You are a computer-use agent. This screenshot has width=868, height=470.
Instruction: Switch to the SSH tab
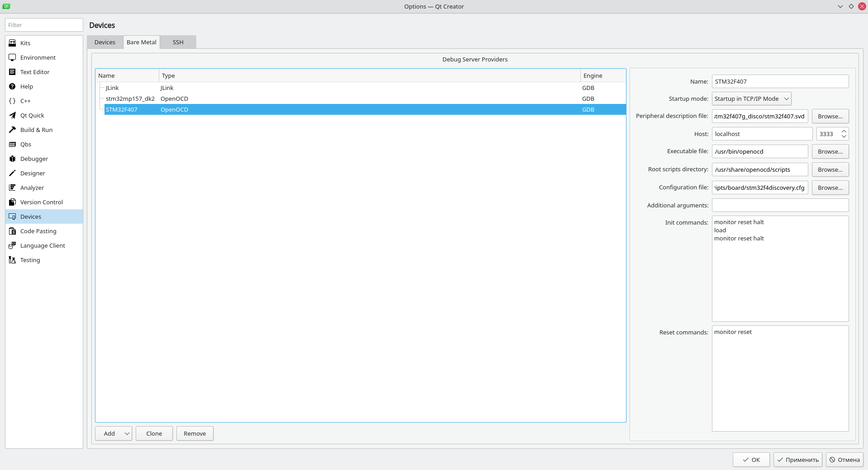pyautogui.click(x=178, y=42)
